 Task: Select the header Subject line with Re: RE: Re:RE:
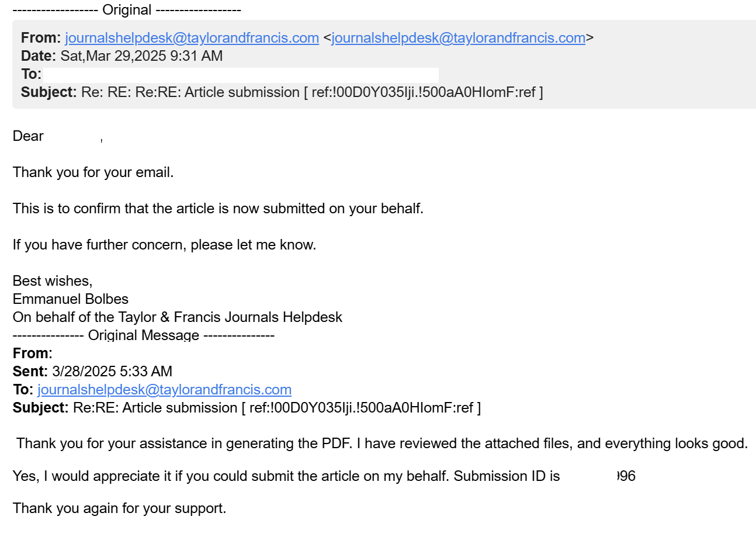click(x=282, y=92)
